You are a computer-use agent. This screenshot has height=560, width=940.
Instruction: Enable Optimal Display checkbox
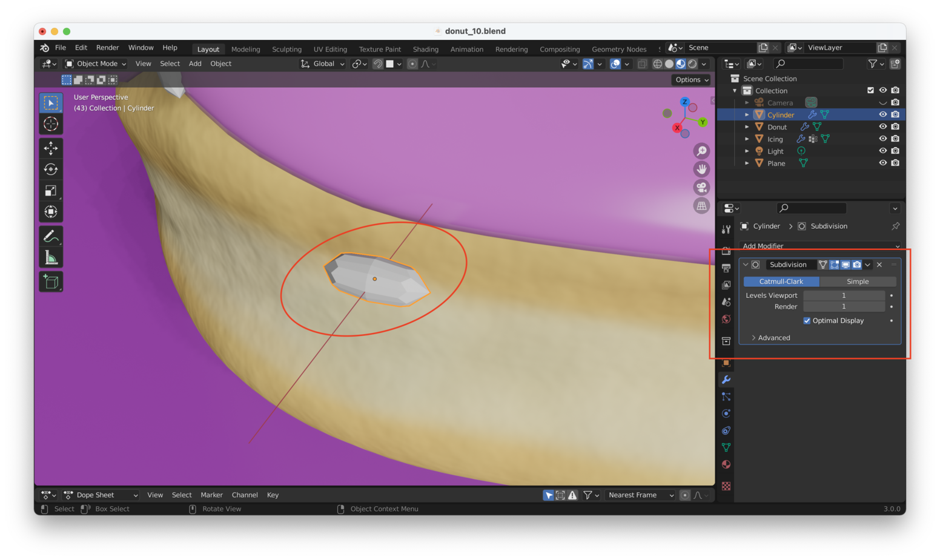click(x=807, y=321)
